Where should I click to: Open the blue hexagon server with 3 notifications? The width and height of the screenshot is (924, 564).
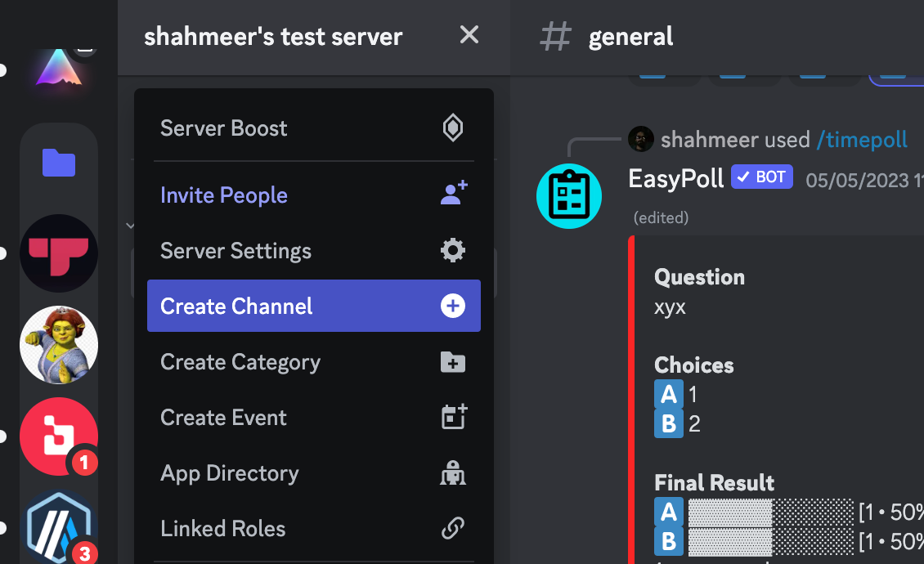(x=59, y=526)
